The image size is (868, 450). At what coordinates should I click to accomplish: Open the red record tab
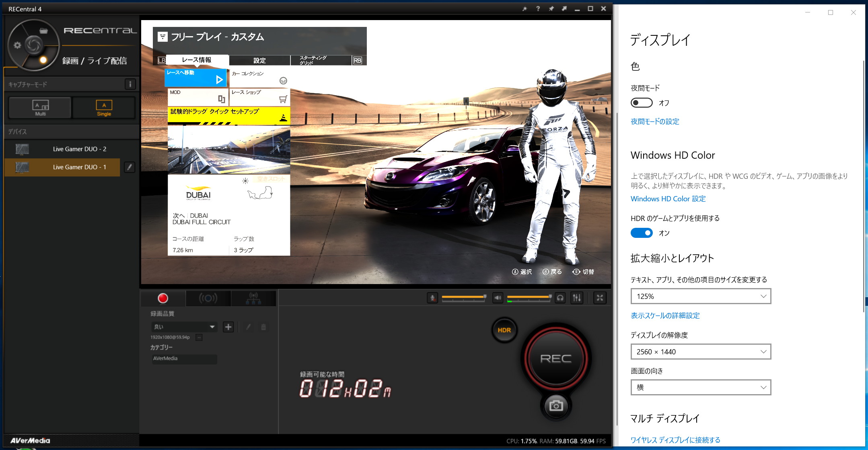point(163,298)
